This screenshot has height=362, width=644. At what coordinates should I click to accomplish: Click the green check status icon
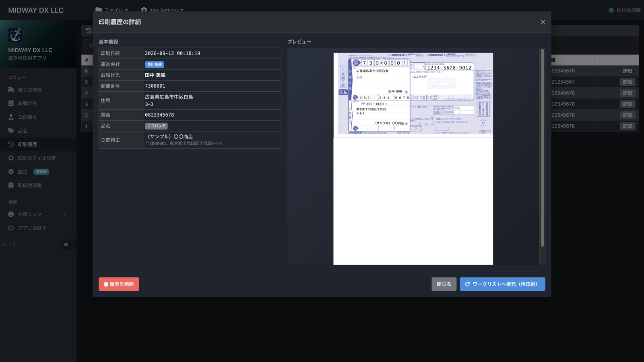click(611, 10)
